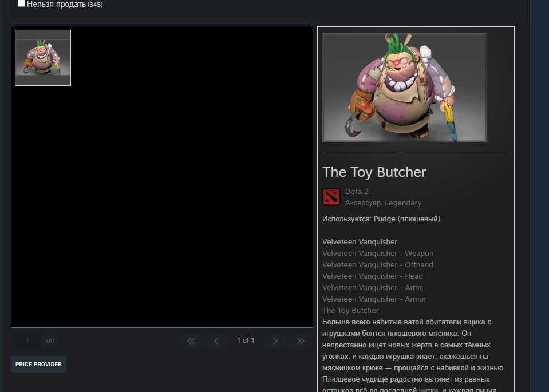
Task: Click the Velveteen Vanquisher set heading
Action: [360, 242]
